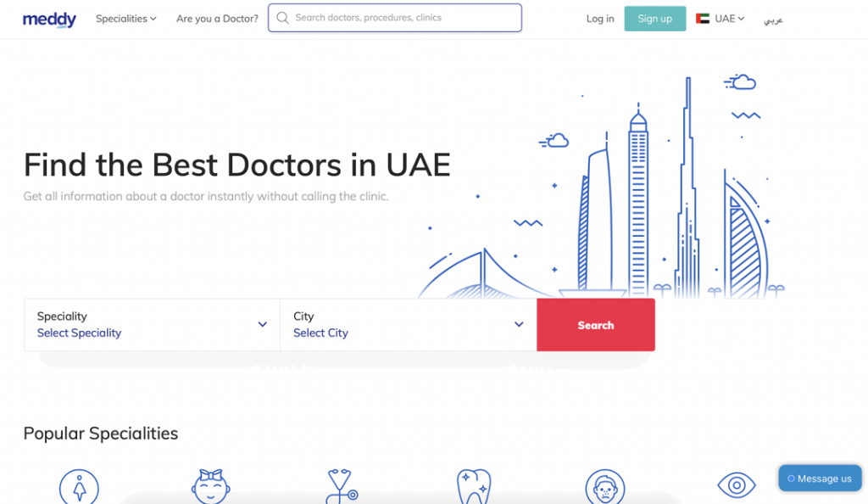Expand the Select City dropdown
Viewport: 868px width, 504px height.
[x=409, y=325]
